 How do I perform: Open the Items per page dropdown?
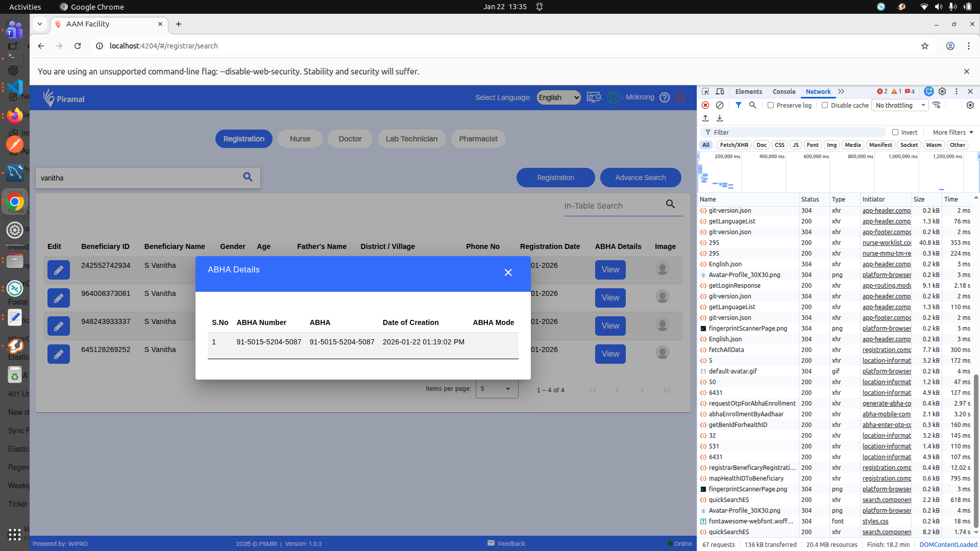point(496,389)
